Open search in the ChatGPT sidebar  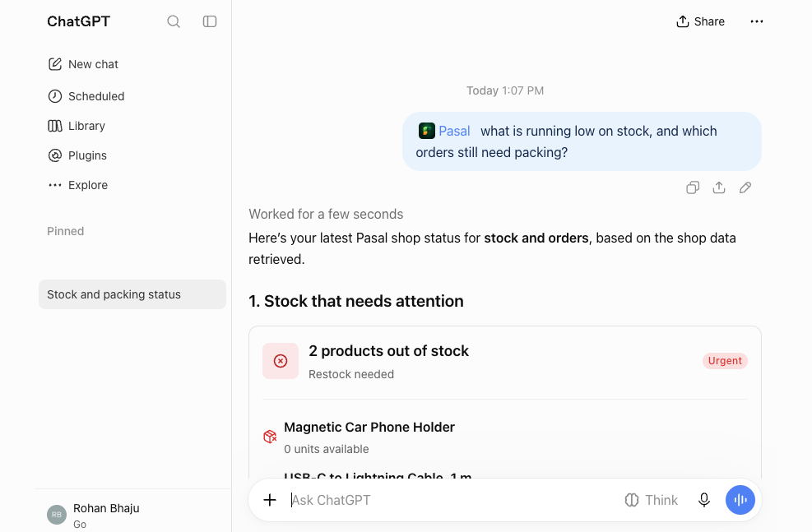click(174, 21)
